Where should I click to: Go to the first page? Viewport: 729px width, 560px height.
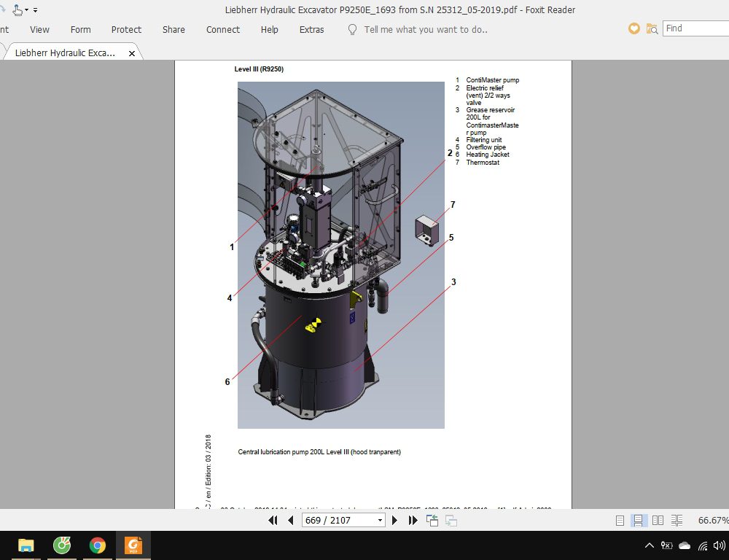(x=273, y=520)
